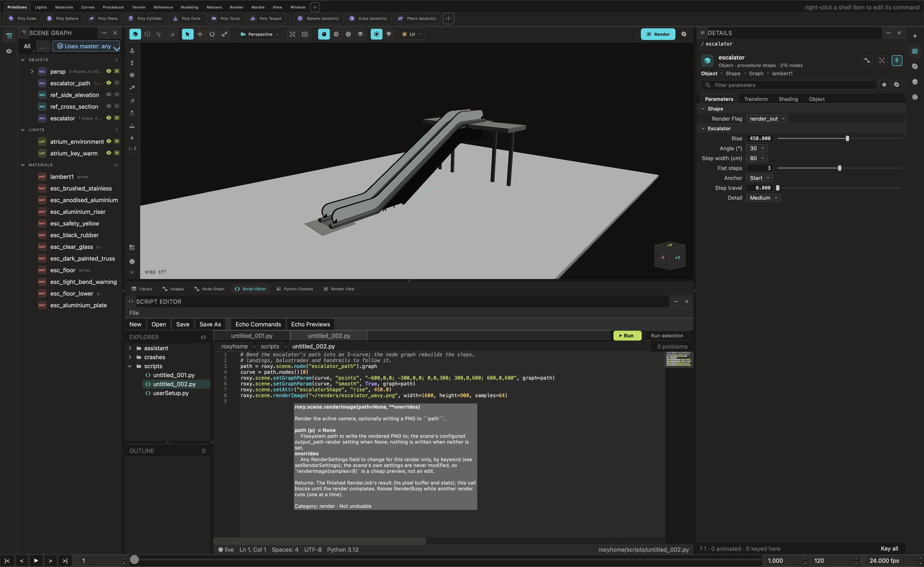Screen dimensions: 924x567
Task: Collapse the Explorer pane code icon
Action: tap(203, 338)
